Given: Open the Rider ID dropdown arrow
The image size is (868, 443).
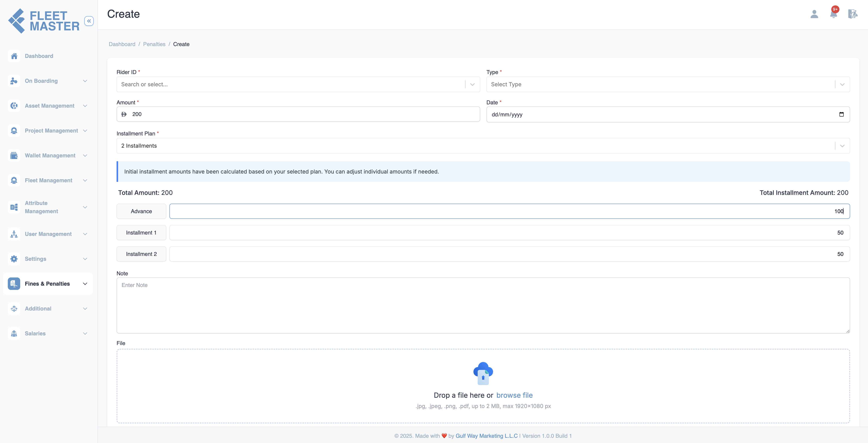Looking at the screenshot, I should (472, 85).
